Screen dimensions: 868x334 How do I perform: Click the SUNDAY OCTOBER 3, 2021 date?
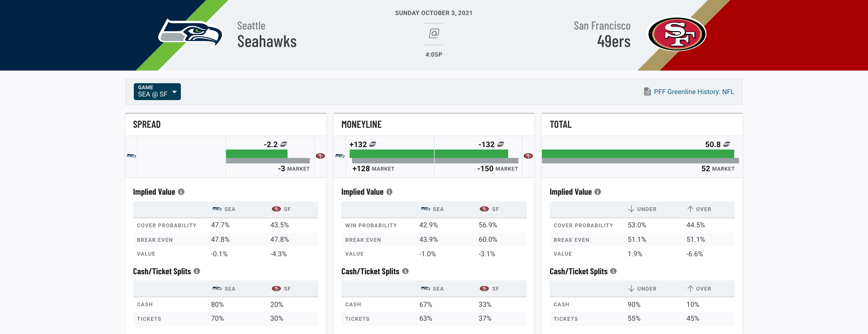[434, 13]
